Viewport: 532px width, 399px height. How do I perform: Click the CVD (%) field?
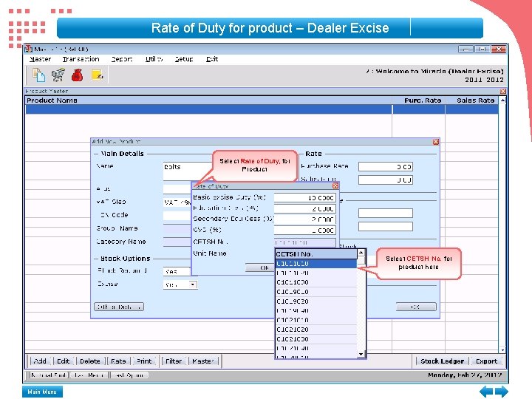point(304,231)
